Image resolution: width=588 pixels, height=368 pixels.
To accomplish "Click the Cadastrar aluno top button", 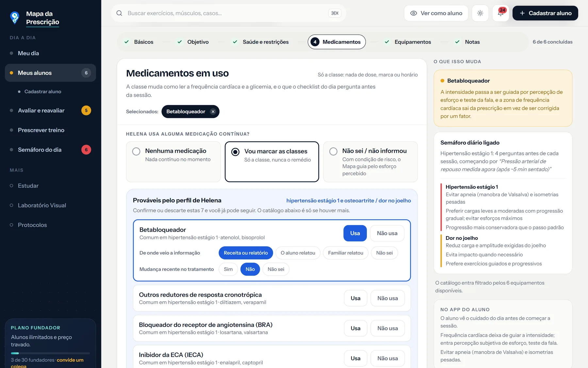I will click(545, 13).
